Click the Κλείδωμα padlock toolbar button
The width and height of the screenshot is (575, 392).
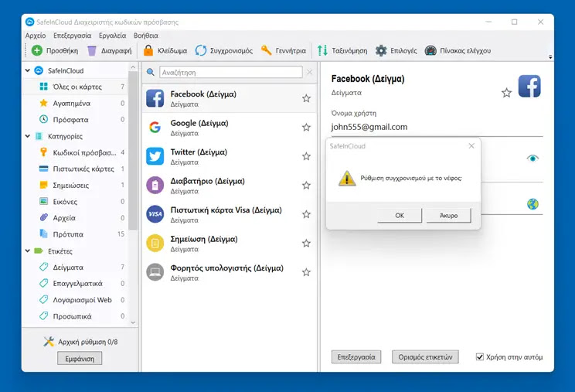point(165,50)
